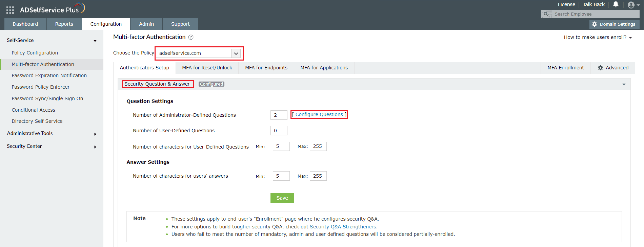The height and width of the screenshot is (247, 644).
Task: Open Directory Self Service
Action: [37, 121]
